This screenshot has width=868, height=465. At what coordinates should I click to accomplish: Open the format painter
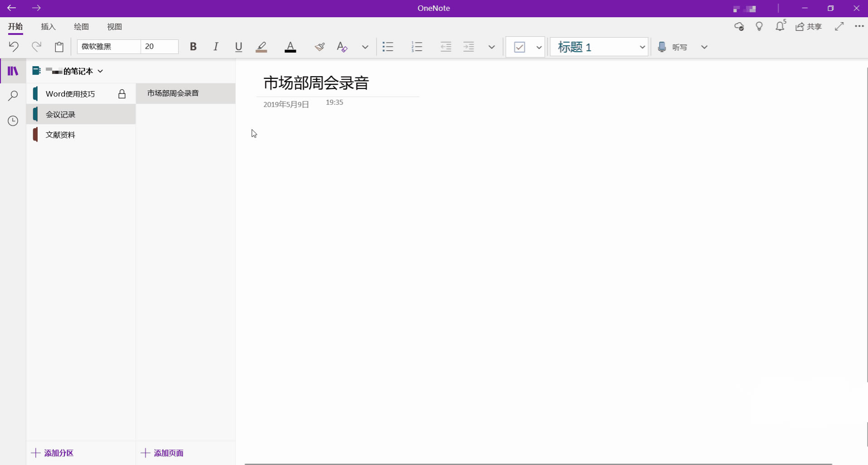point(320,47)
